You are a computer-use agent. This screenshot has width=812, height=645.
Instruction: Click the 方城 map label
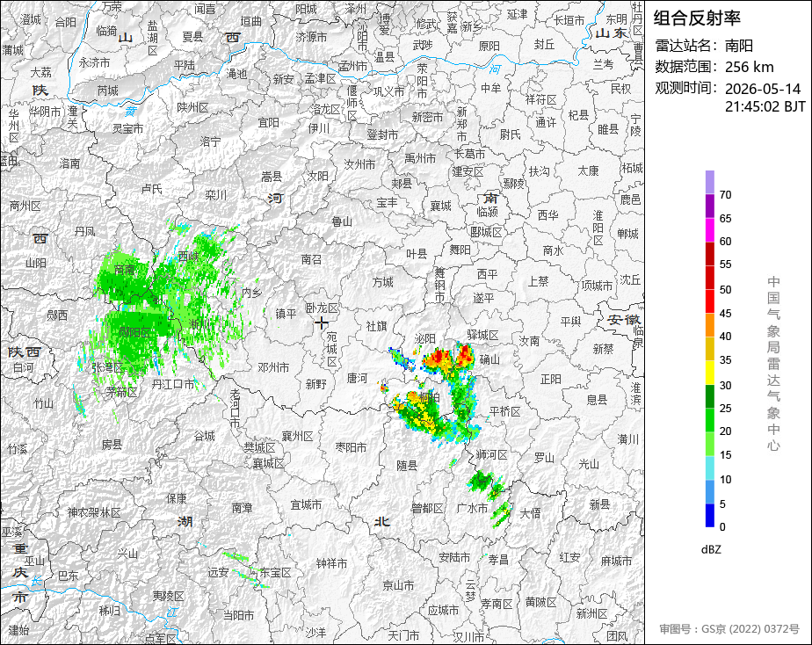(382, 282)
